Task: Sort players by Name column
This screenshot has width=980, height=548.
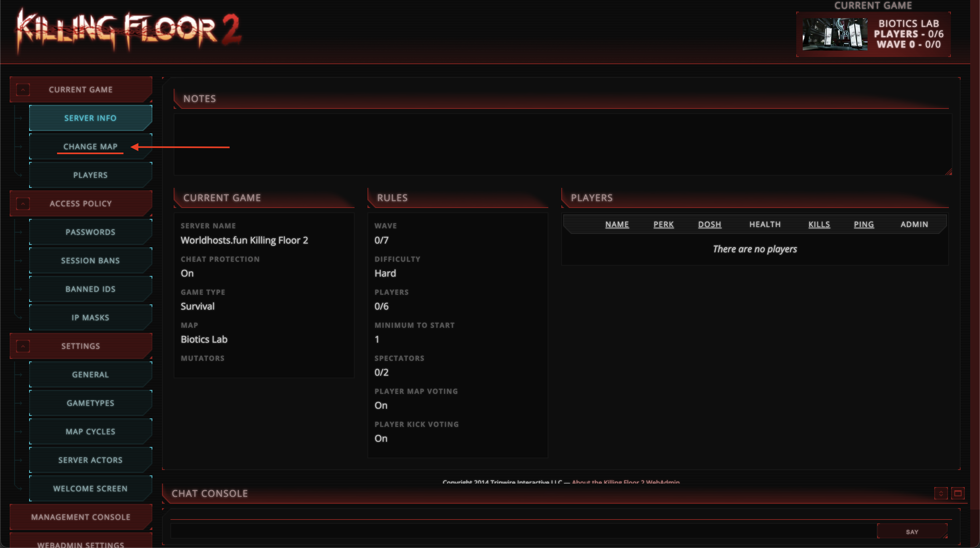Action: (x=617, y=224)
